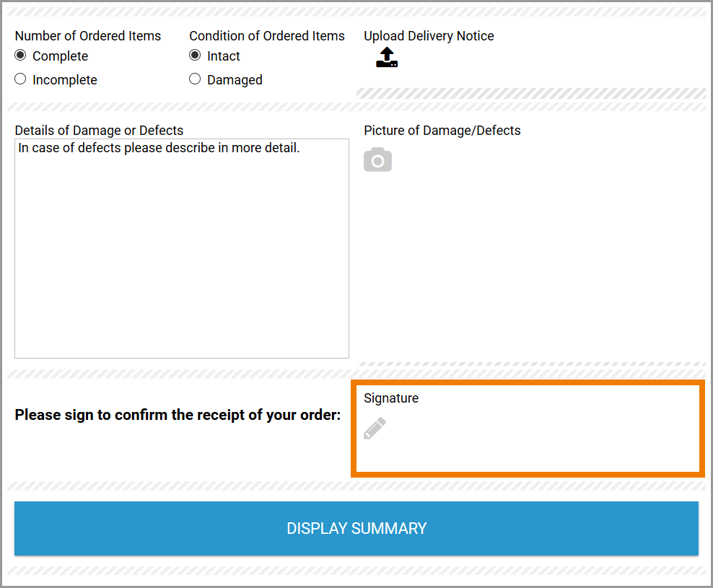Click the Details of Damage or Defects label
713x588 pixels.
99,131
